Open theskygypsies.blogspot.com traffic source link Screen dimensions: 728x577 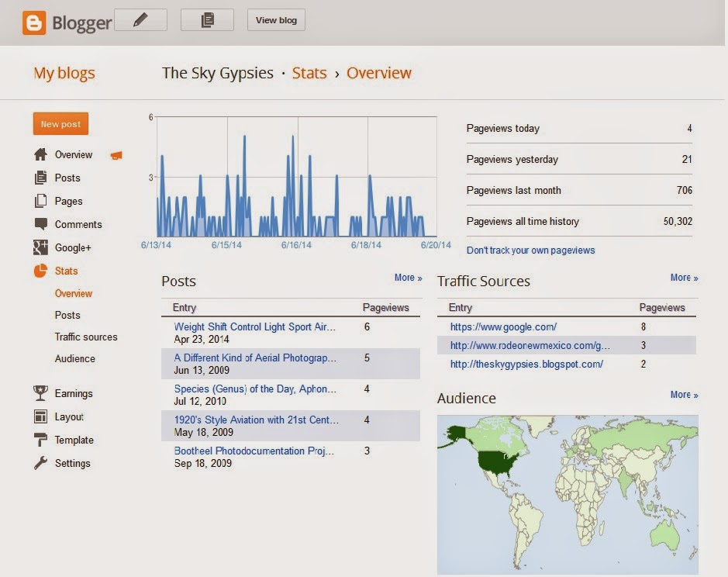[526, 364]
